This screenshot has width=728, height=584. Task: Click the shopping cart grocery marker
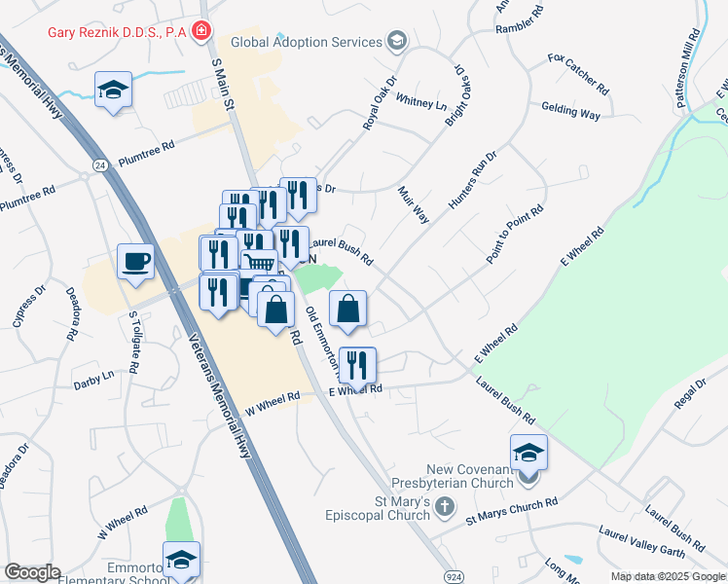pyautogui.click(x=260, y=265)
